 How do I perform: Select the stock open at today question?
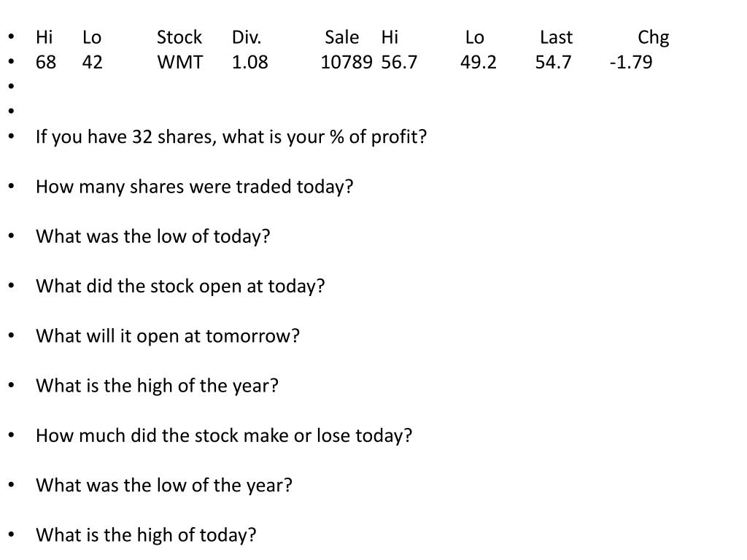click(180, 287)
